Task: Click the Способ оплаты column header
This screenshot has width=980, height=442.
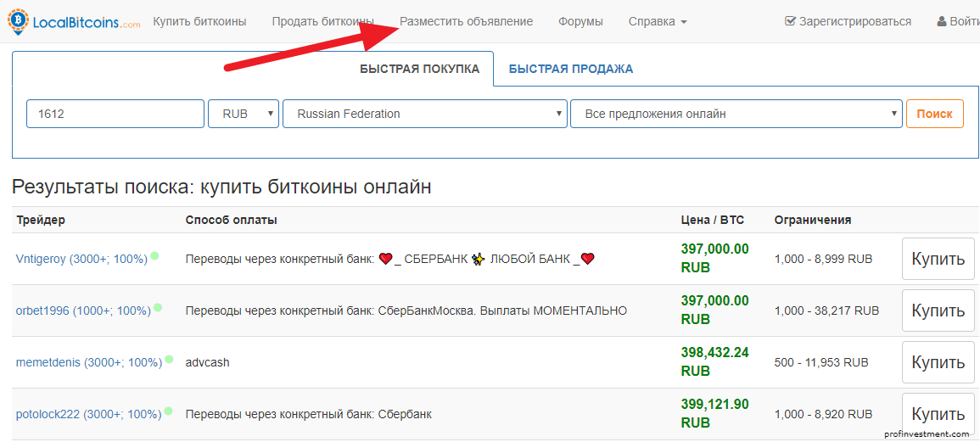Action: pos(232,220)
